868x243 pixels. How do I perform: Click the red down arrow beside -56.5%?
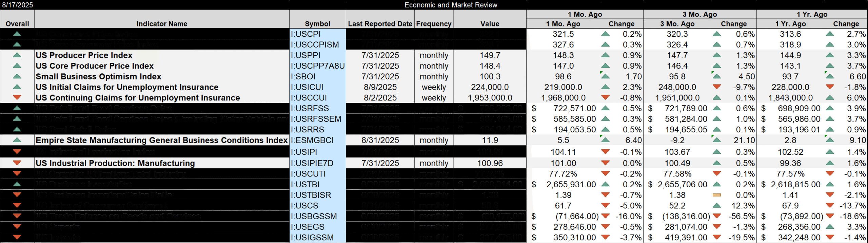[x=716, y=216]
